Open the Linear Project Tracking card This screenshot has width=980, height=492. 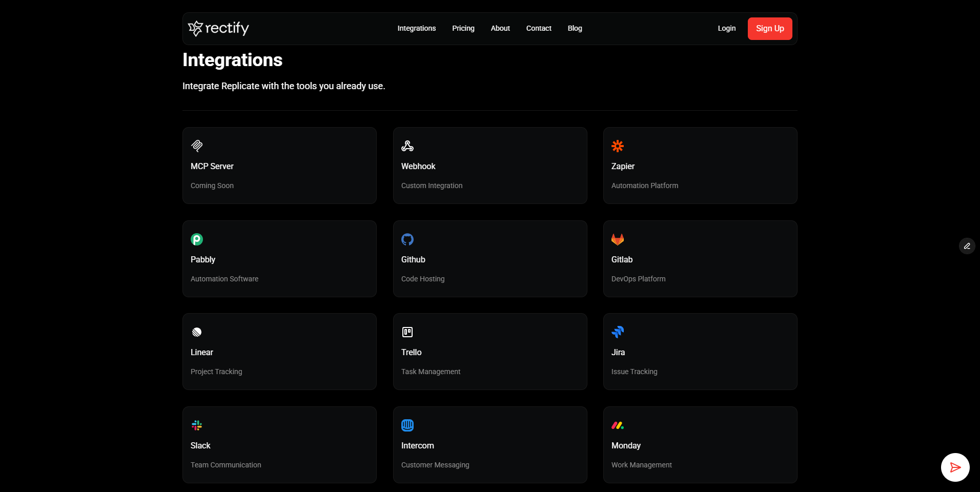(279, 352)
